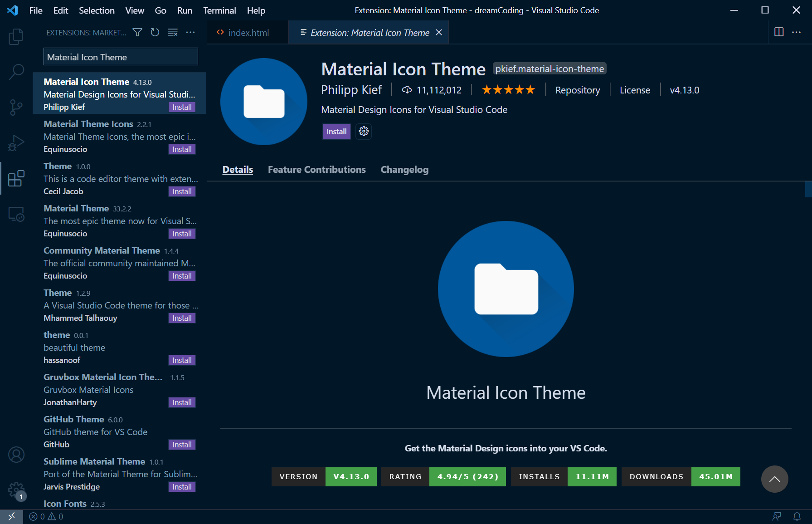812x524 pixels.
Task: Split the editor right
Action: click(779, 32)
